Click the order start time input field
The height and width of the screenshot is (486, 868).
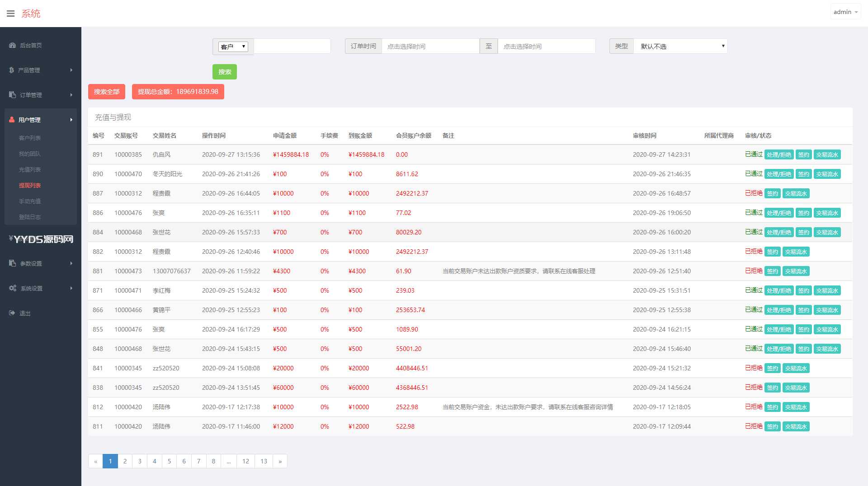point(430,46)
